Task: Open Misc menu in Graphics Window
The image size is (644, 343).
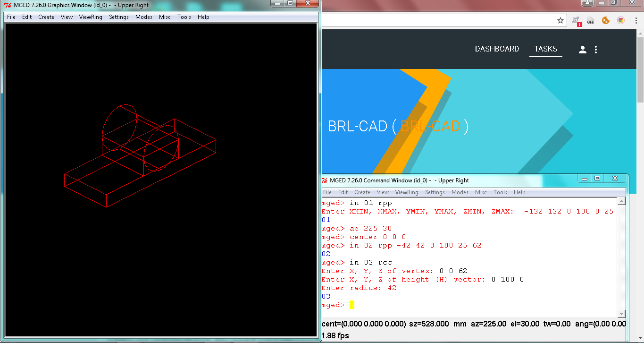Action: tap(165, 17)
